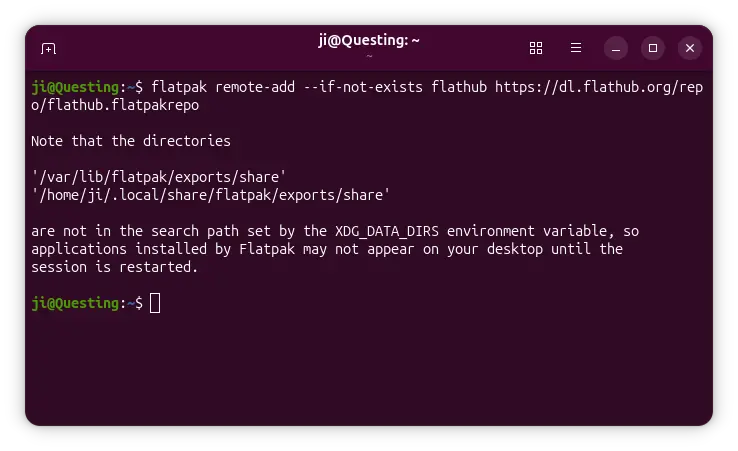Click the 'session is restarted.' text
Screen dimensions: 738x451
pyautogui.click(x=114, y=267)
